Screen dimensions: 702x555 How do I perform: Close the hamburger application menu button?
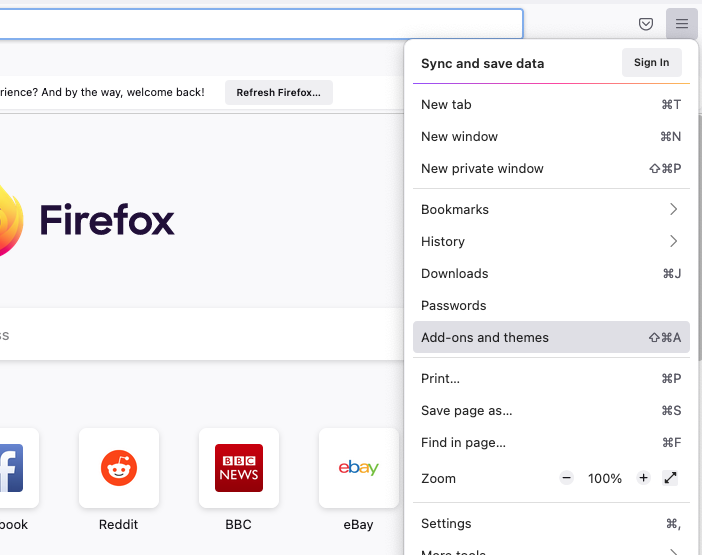click(681, 24)
